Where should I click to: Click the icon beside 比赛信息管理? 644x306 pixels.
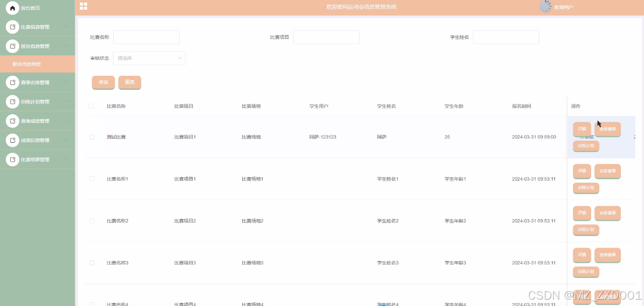pos(13,27)
